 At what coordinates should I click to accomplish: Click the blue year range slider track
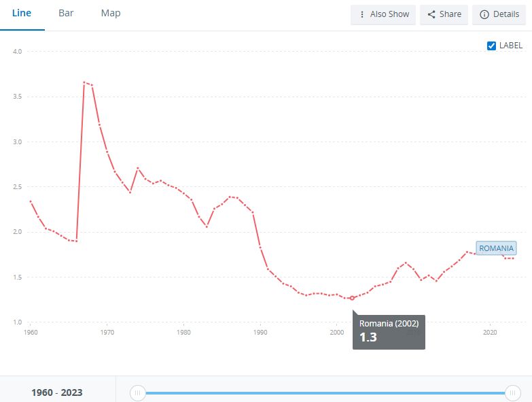click(x=326, y=392)
